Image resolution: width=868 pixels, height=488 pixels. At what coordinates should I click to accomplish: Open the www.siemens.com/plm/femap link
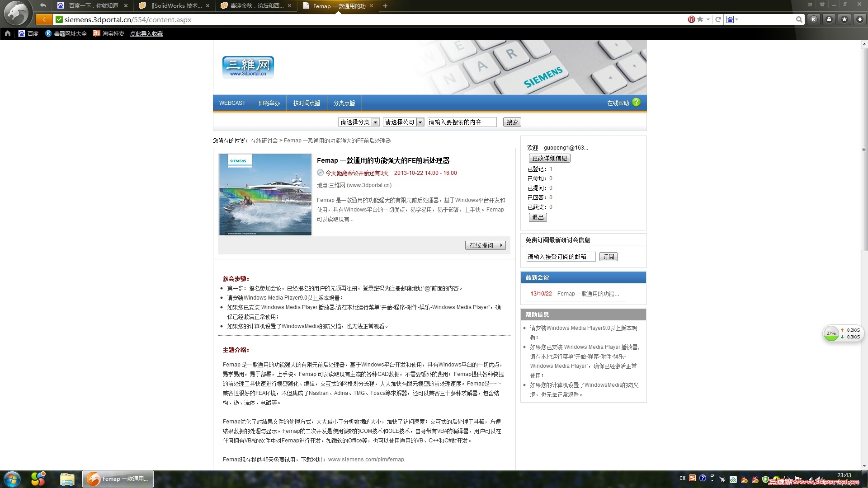(366, 460)
